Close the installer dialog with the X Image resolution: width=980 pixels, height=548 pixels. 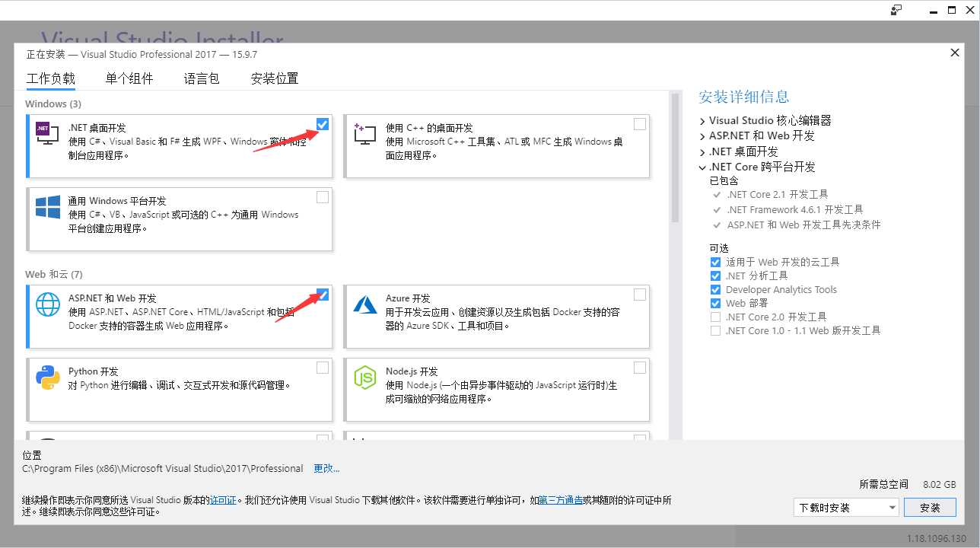coord(955,53)
